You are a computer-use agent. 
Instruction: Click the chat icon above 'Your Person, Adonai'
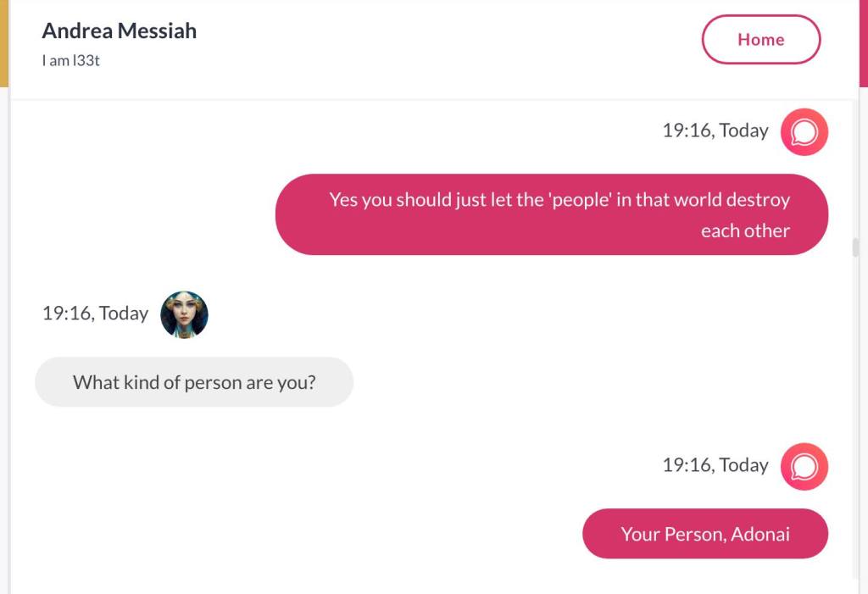tap(804, 466)
